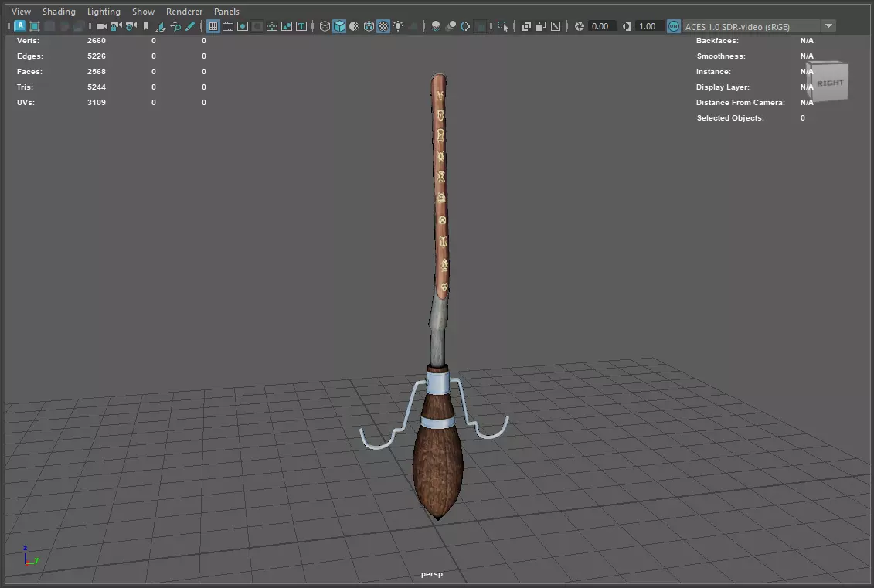Click the Backfaces label in heads-up display
This screenshot has width=874, height=588.
tap(717, 41)
